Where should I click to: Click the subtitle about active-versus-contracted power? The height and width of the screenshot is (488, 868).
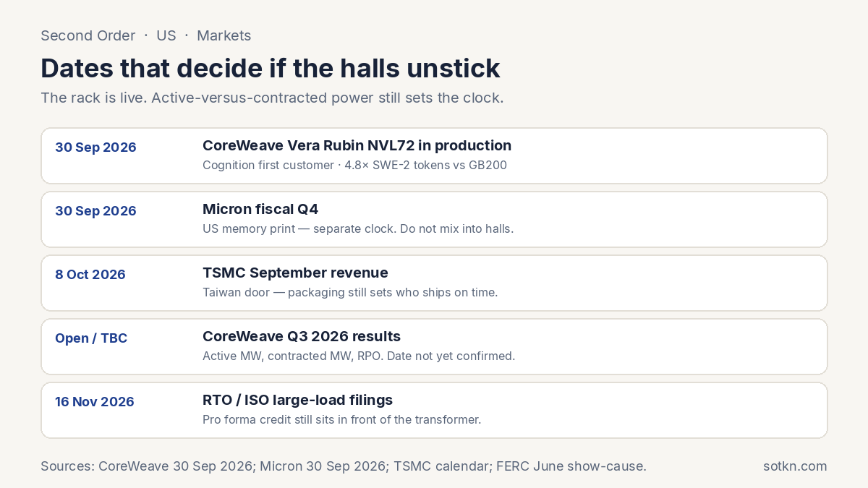click(272, 98)
